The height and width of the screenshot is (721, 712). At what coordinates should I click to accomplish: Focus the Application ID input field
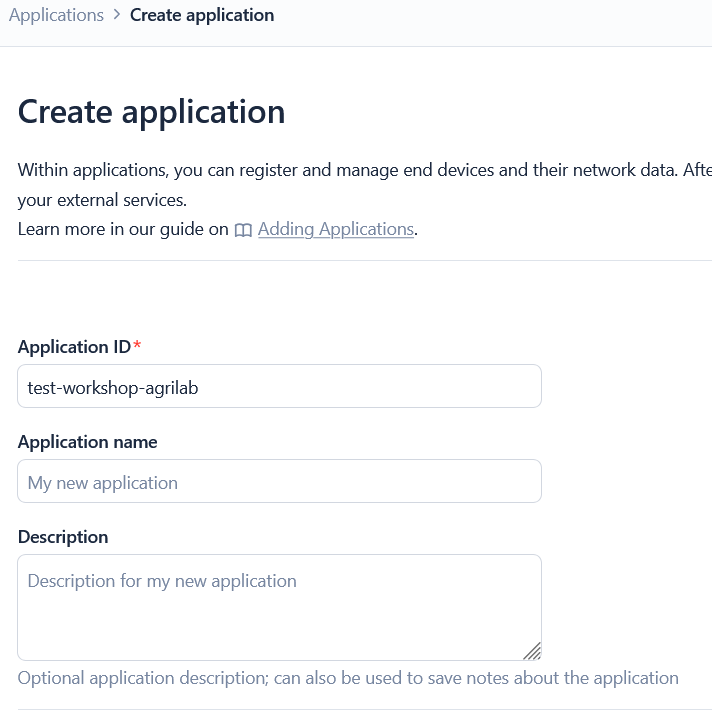click(279, 387)
